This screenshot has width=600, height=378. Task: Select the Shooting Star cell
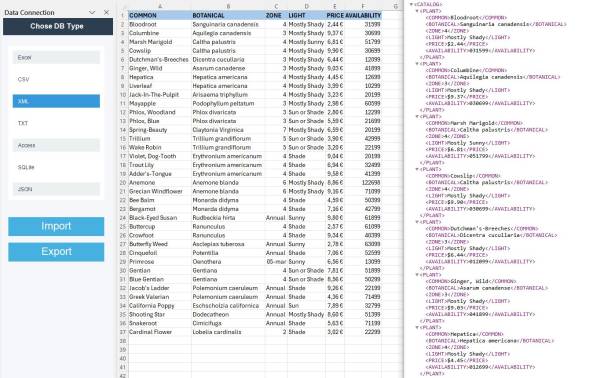pyautogui.click(x=160, y=314)
